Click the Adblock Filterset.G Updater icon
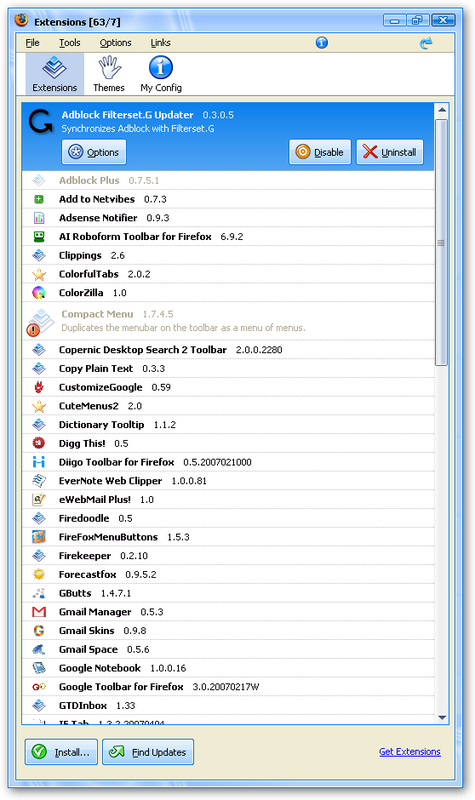Image resolution: width=475 pixels, height=800 pixels. coord(40,122)
